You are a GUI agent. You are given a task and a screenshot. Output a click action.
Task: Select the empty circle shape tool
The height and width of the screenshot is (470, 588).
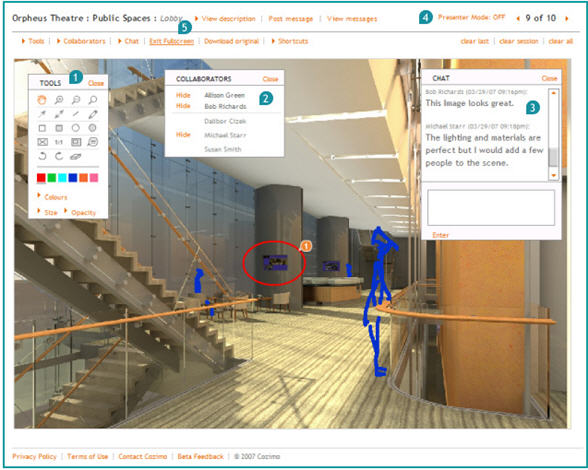(x=76, y=128)
